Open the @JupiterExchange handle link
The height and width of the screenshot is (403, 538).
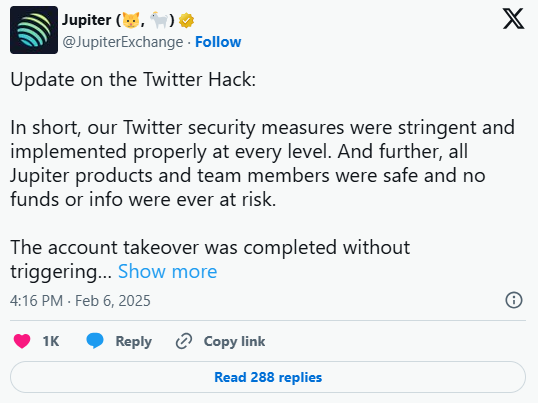[x=122, y=42]
